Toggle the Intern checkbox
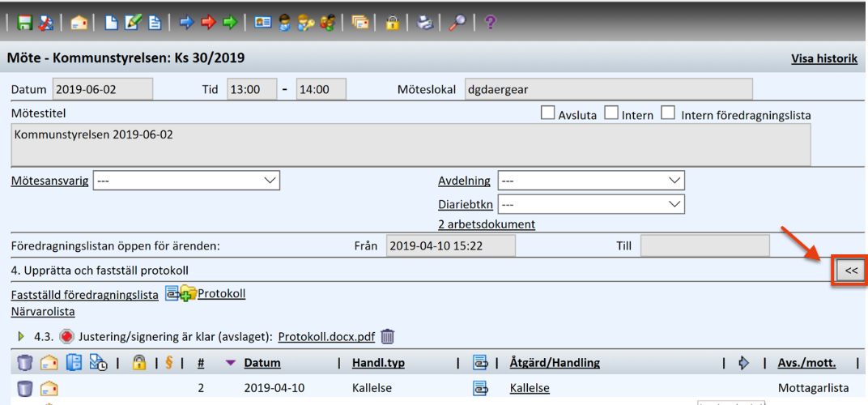This screenshot has height=405, width=868. (611, 113)
